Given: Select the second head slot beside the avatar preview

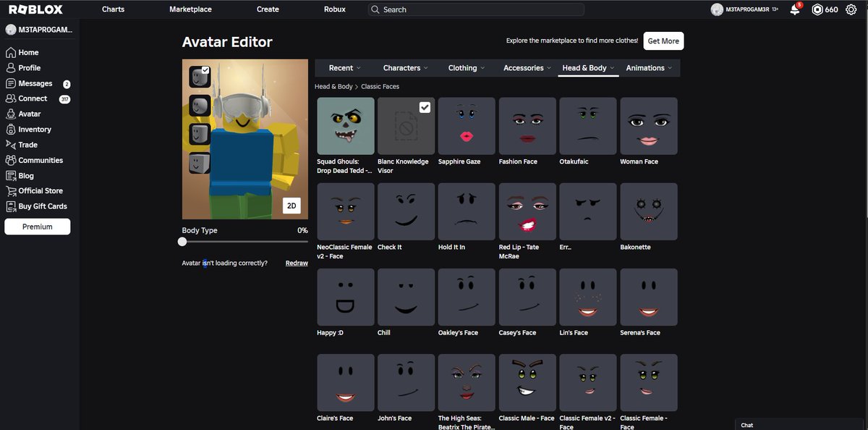Looking at the screenshot, I should [x=200, y=106].
